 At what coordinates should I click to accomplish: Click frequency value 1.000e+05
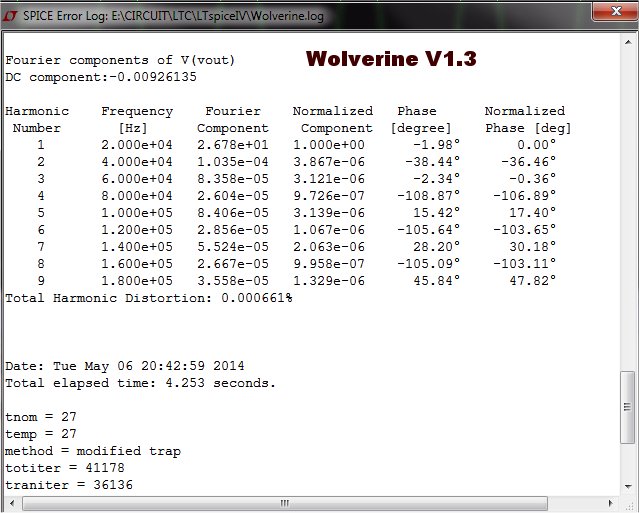coord(137,213)
